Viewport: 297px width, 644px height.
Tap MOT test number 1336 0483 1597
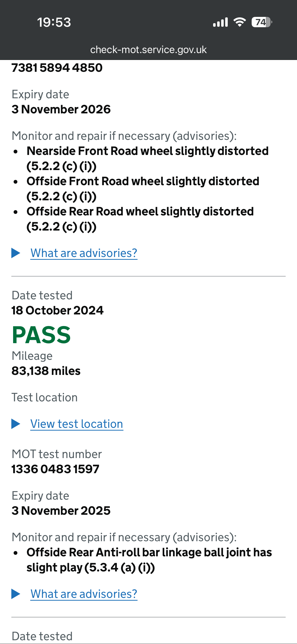[55, 469]
